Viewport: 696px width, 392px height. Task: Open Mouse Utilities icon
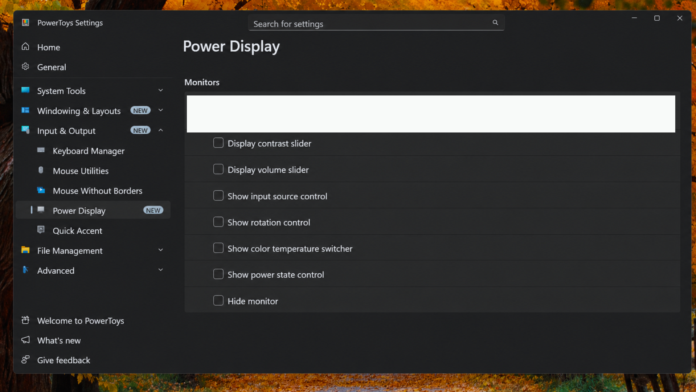[x=41, y=170]
